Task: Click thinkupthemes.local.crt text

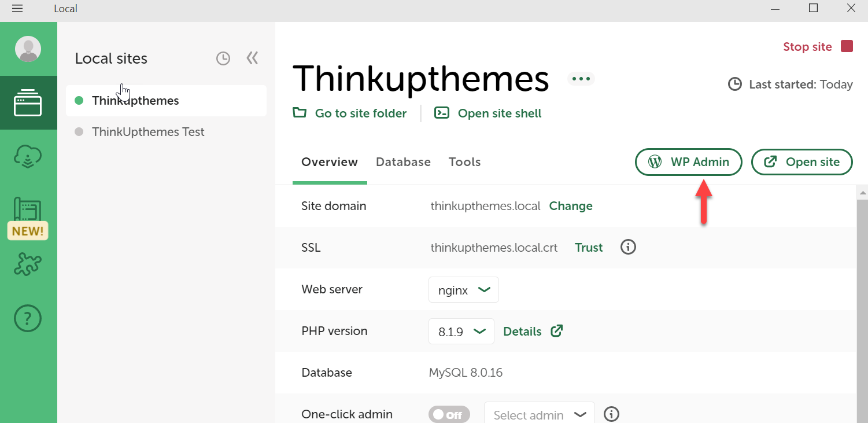Action: (x=494, y=248)
